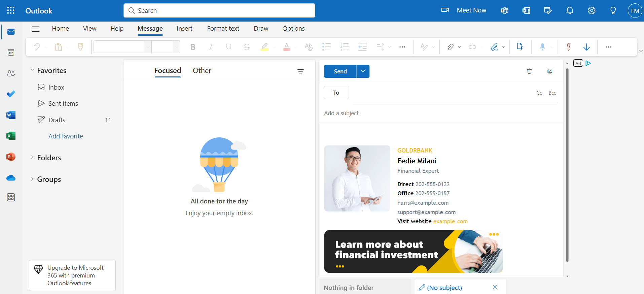This screenshot has height=294, width=644.
Task: Open font color dropdown arrow
Action: click(296, 47)
